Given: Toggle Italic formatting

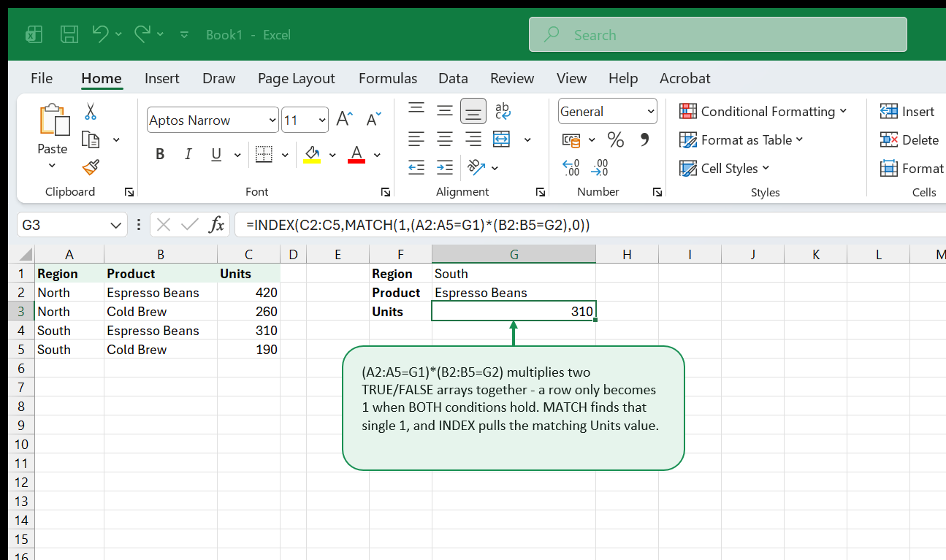Looking at the screenshot, I should (188, 154).
